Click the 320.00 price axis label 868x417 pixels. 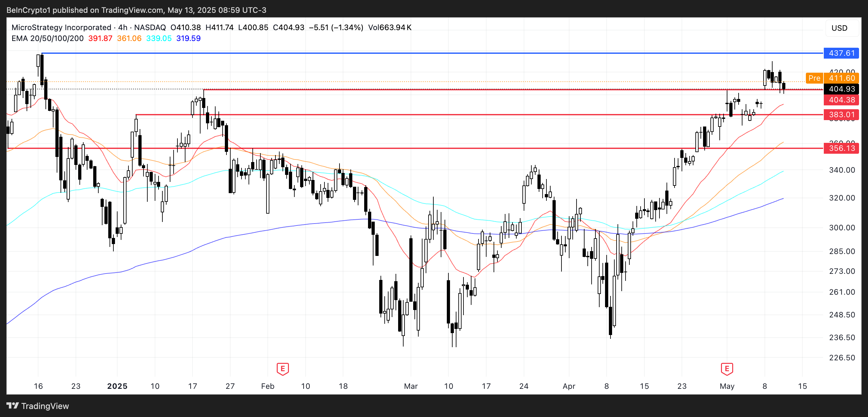tap(842, 198)
